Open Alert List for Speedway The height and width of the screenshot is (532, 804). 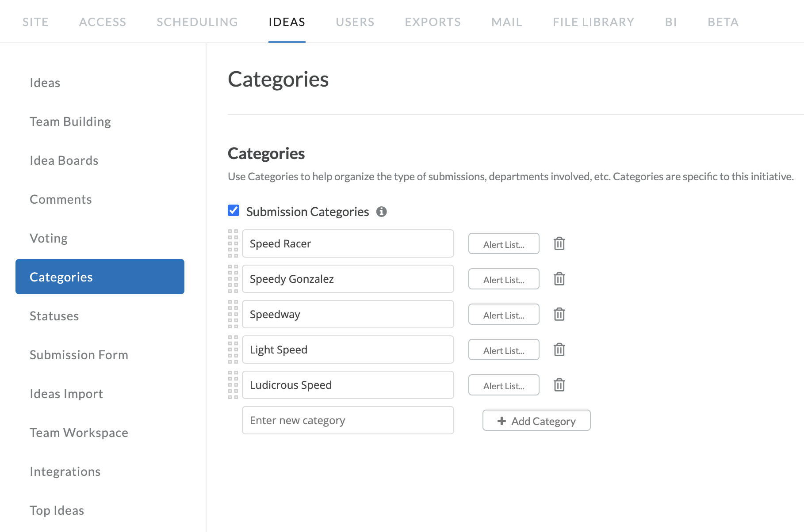[x=504, y=314]
